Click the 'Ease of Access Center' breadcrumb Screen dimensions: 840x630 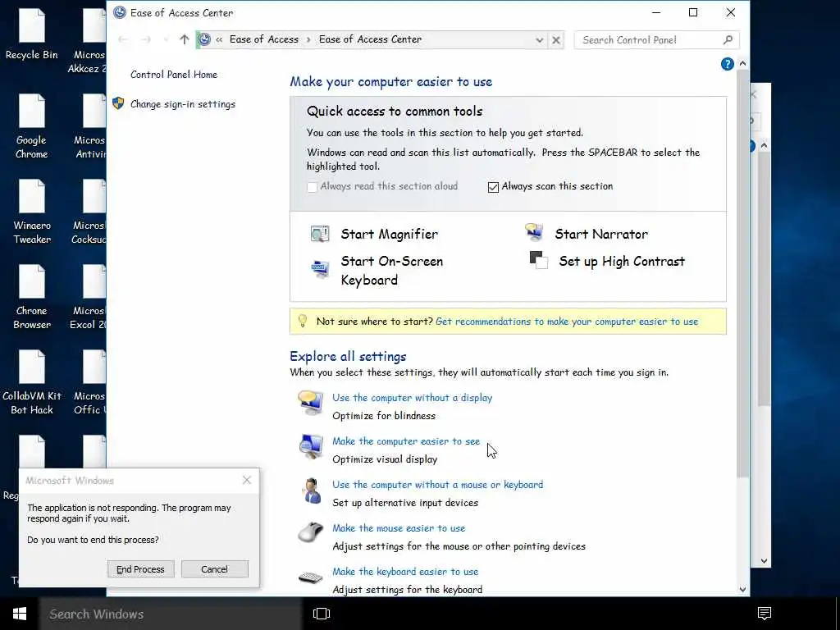click(x=370, y=39)
